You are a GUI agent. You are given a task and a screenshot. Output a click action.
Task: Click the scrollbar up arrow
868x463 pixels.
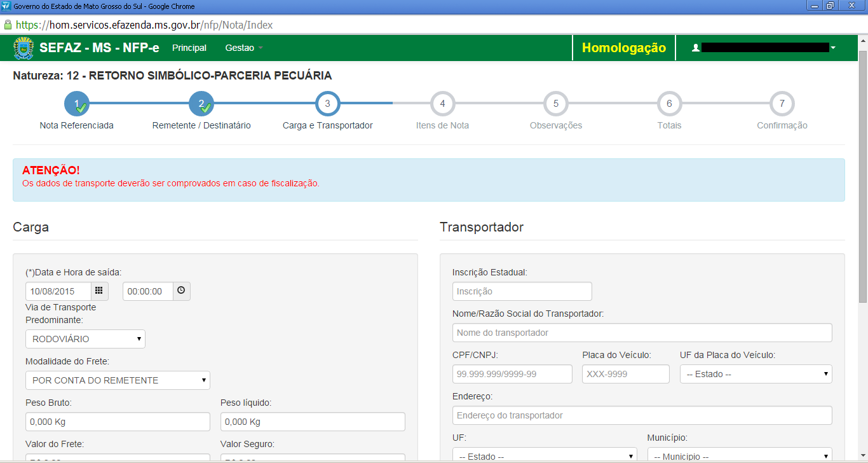tap(862, 39)
